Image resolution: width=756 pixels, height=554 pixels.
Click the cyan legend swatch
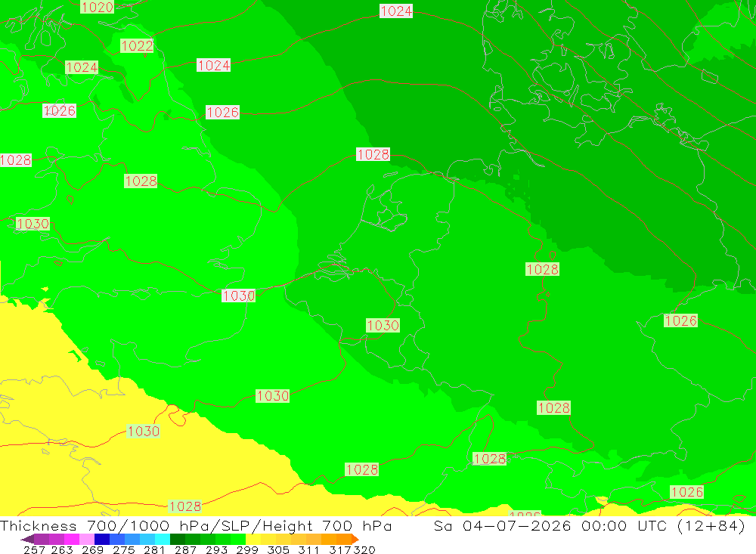163,539
